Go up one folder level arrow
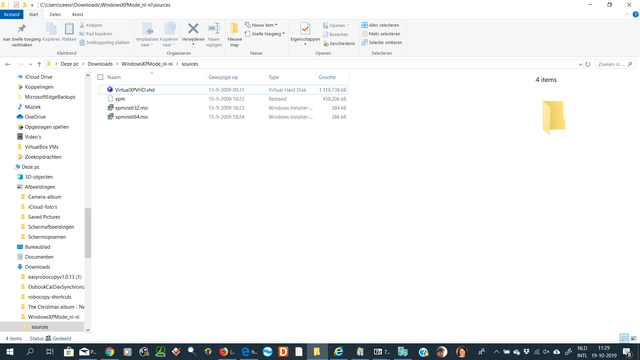The width and height of the screenshot is (640, 360). (x=39, y=64)
